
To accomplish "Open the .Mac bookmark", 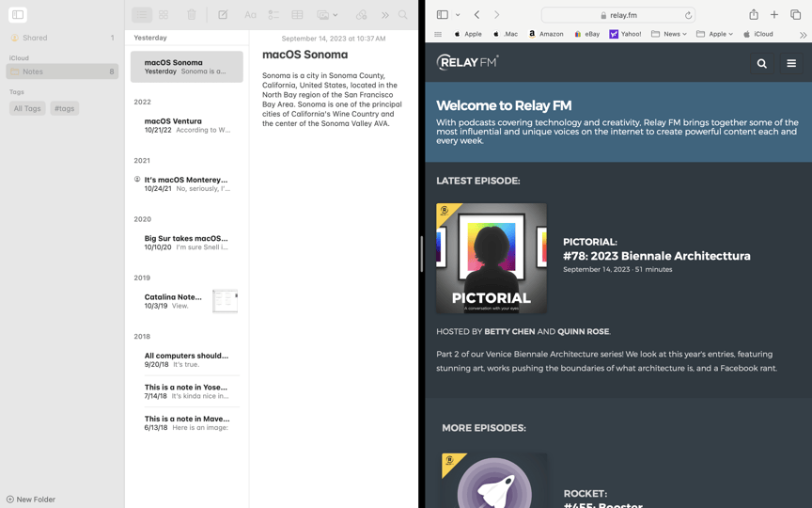I will point(505,34).
